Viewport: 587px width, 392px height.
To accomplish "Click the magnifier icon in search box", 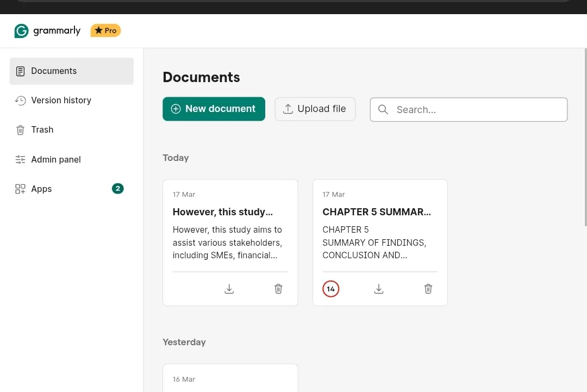I will 383,109.
